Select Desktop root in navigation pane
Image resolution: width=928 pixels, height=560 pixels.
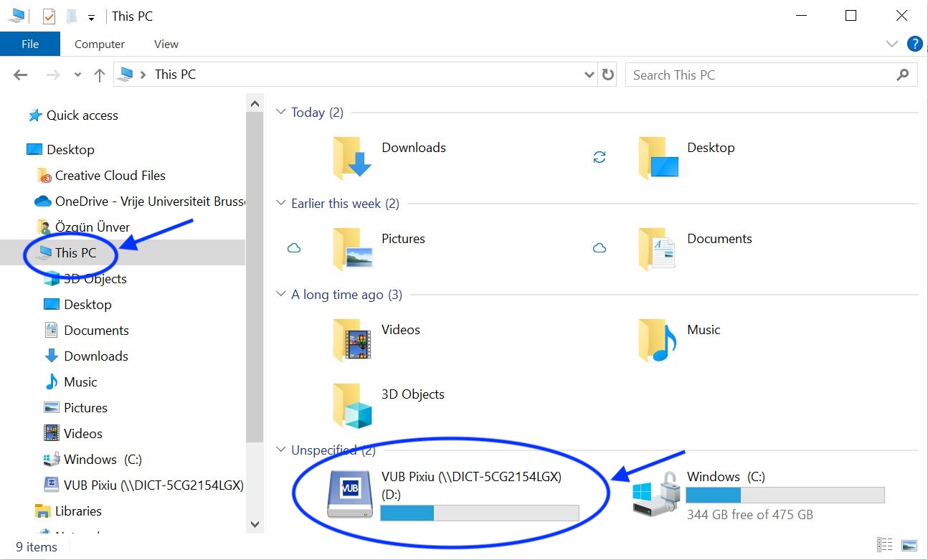[x=70, y=150]
